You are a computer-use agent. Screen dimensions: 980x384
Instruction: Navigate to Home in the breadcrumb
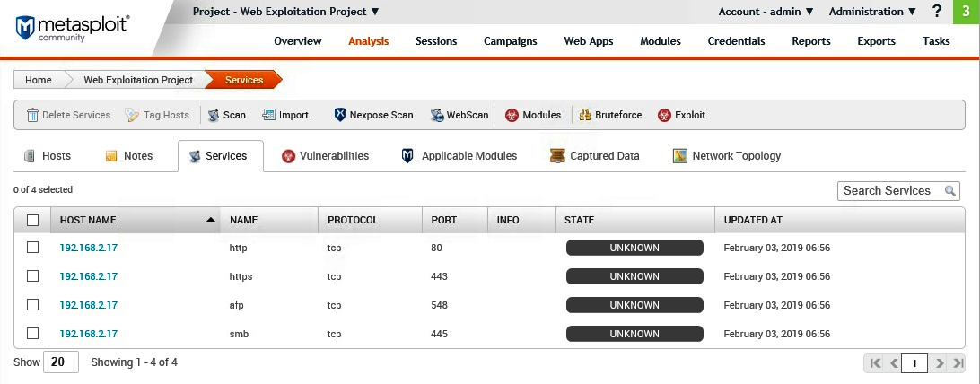coord(38,80)
